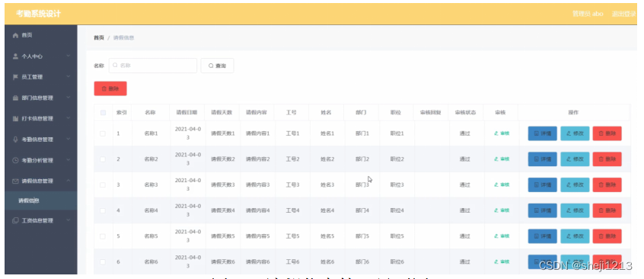Click the 查询 search button
644x279 pixels.
pos(217,66)
